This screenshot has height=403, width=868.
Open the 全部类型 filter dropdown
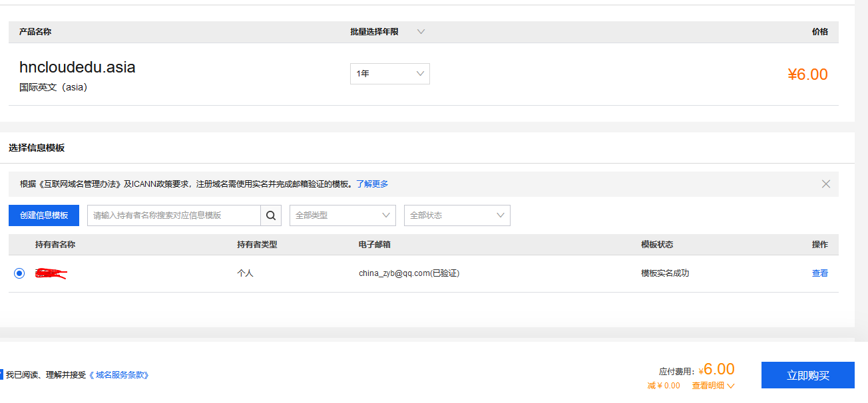click(343, 215)
